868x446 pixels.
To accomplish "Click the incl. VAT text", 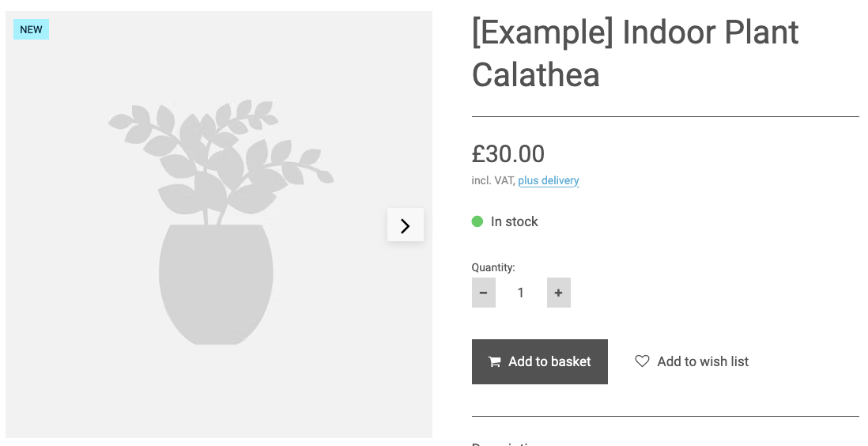I will [x=493, y=180].
